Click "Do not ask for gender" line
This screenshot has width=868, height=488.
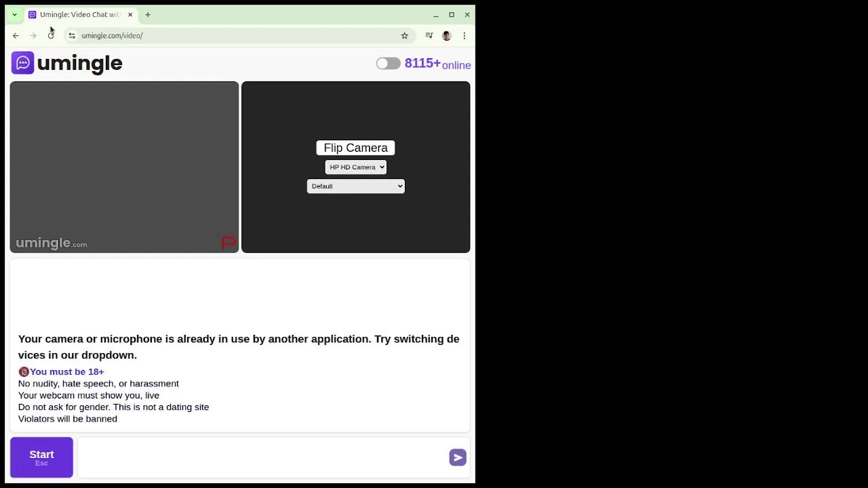tap(113, 407)
